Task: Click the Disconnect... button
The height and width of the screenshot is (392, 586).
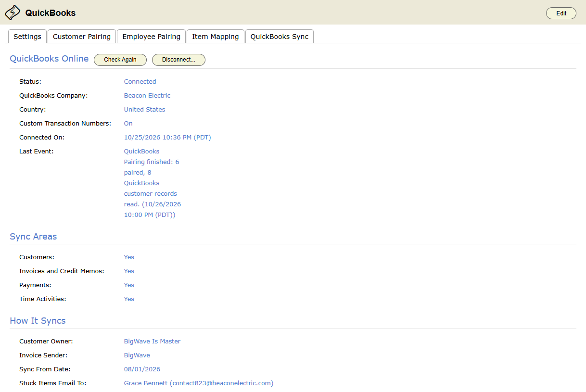Action: pyautogui.click(x=178, y=60)
